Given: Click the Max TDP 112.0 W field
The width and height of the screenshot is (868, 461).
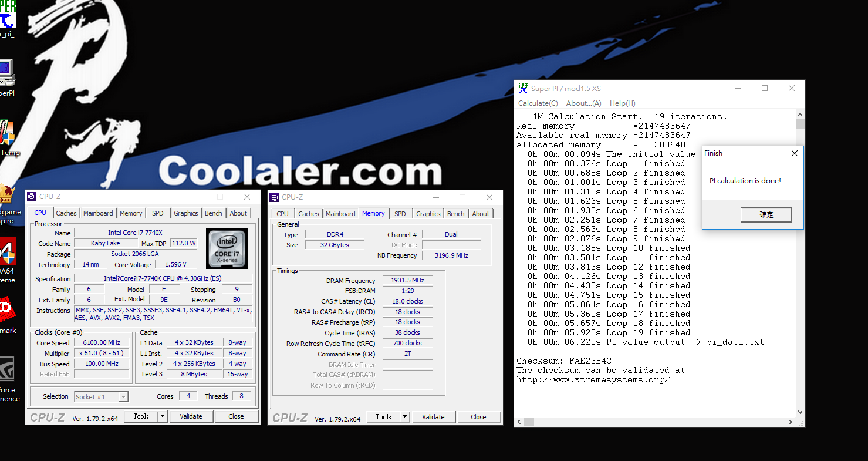Looking at the screenshot, I should (184, 243).
